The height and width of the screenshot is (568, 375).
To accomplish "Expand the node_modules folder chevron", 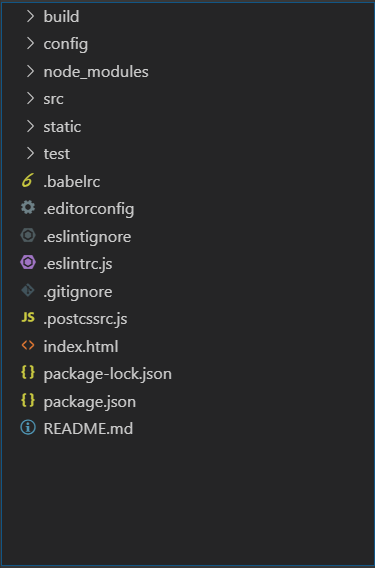I will click(30, 71).
